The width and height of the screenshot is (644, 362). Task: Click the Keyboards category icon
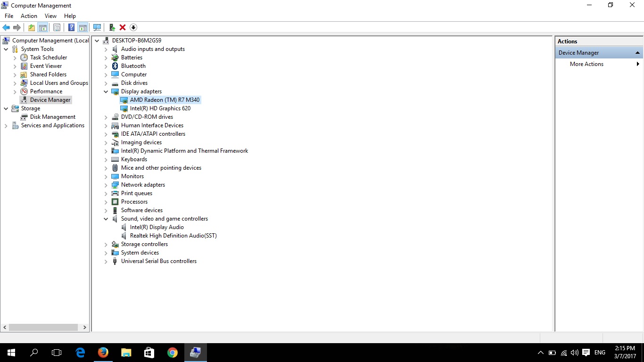click(x=115, y=159)
